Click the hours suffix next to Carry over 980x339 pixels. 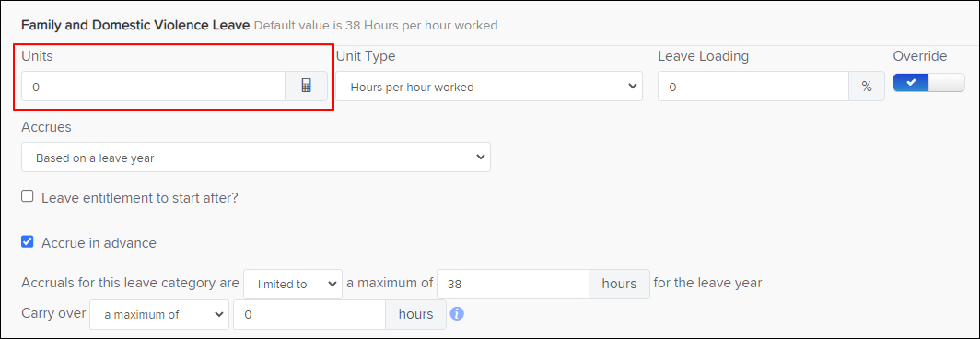[x=415, y=315]
